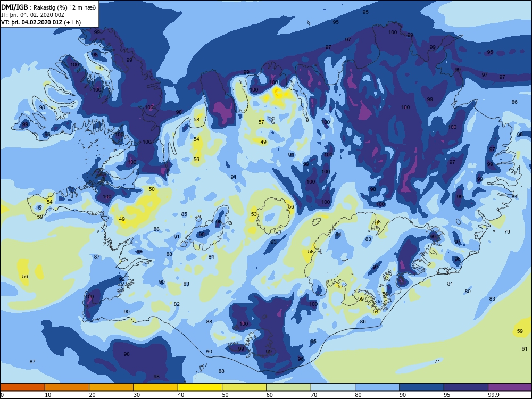Click the legend tick label '99.9'
Screen dimensions: 532x399
pos(493,395)
